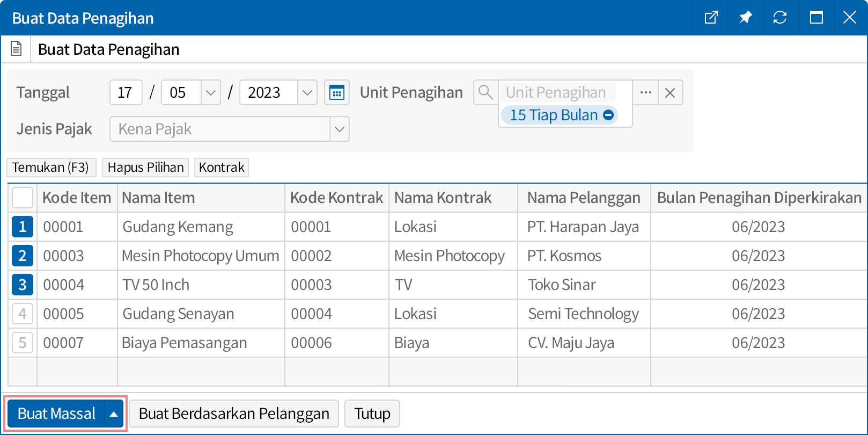Click Buat Berdasarkan Pelanggan button
868x435 pixels.
tap(234, 414)
